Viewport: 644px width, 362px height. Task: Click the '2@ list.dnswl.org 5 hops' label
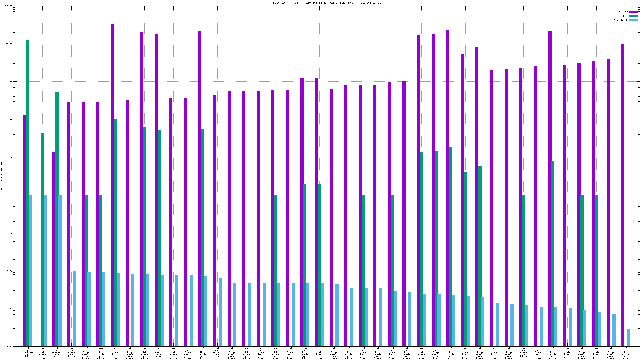pos(71,352)
